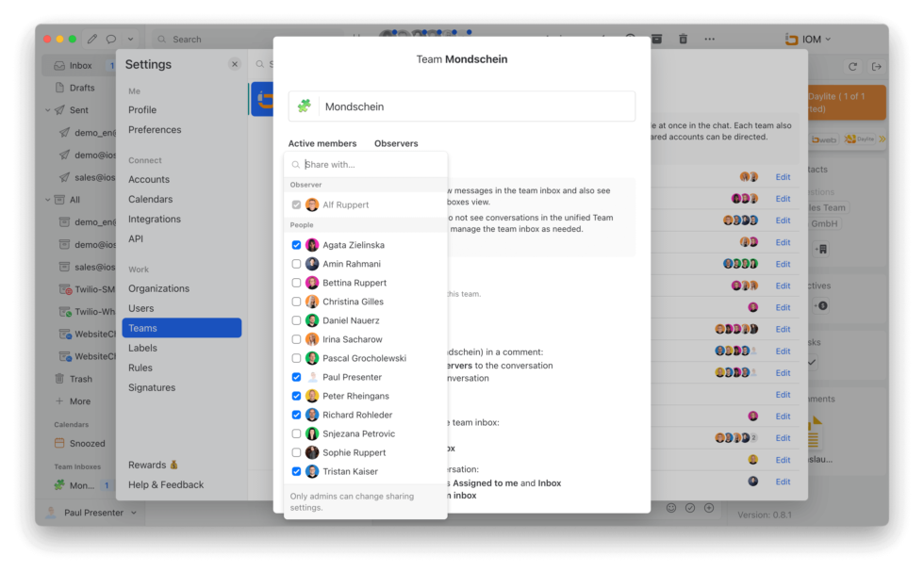Open Rules settings

140,368
